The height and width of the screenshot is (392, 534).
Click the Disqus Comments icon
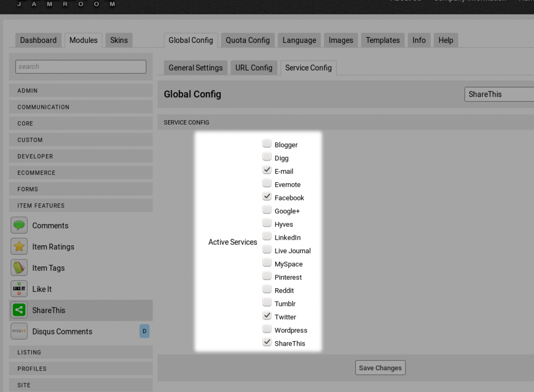click(x=19, y=332)
